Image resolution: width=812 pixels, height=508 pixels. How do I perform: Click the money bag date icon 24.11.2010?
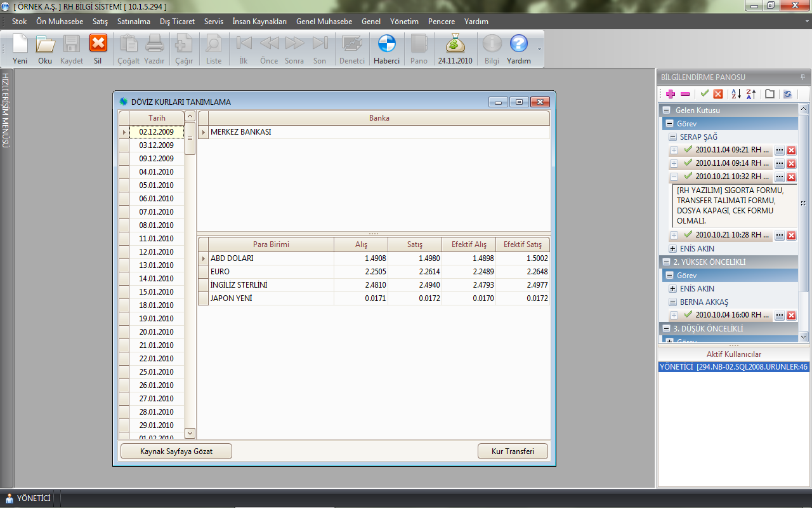pyautogui.click(x=455, y=48)
